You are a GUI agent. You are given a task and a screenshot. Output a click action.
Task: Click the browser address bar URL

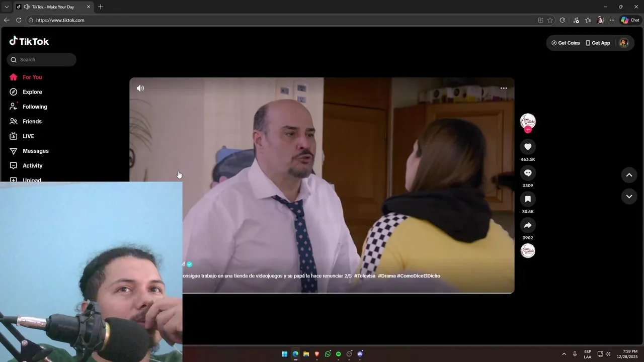click(60, 20)
